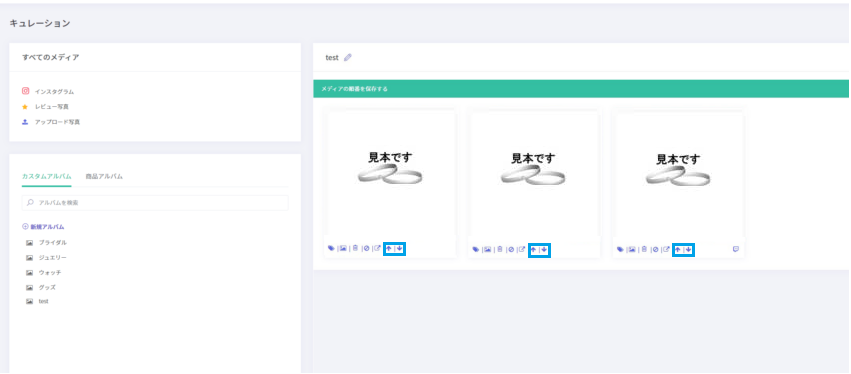Click the キュレーション page title

40,23
